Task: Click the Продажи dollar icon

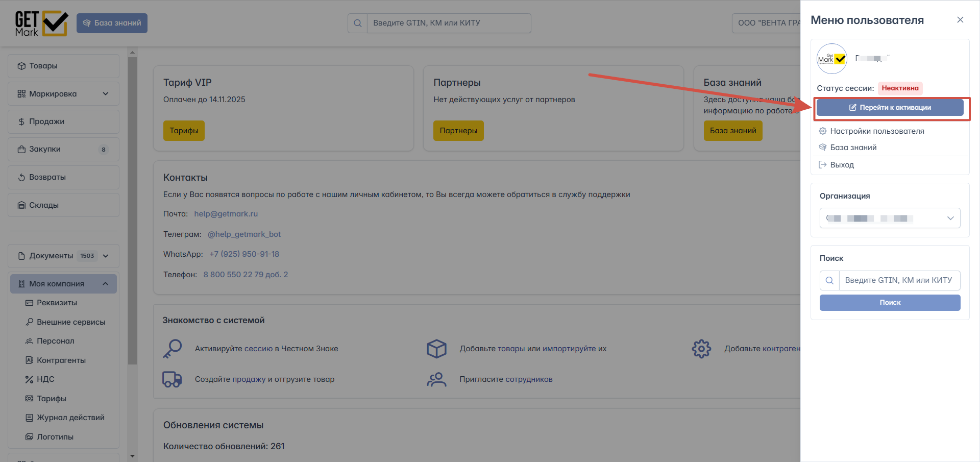Action: pos(21,121)
